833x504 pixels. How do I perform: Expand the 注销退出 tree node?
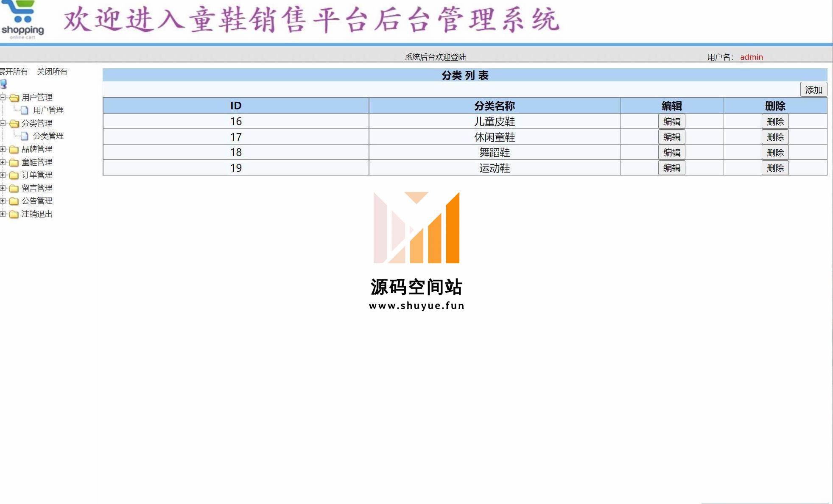[3, 214]
